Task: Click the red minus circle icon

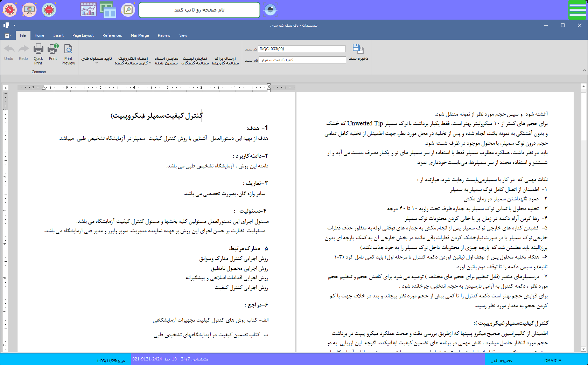Action: 49,10
